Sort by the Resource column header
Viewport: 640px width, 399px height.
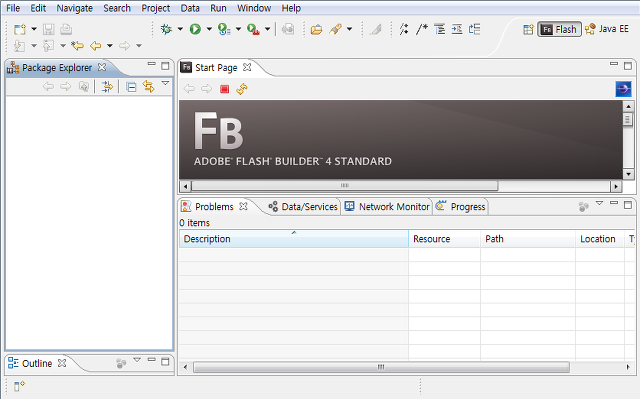coord(444,239)
